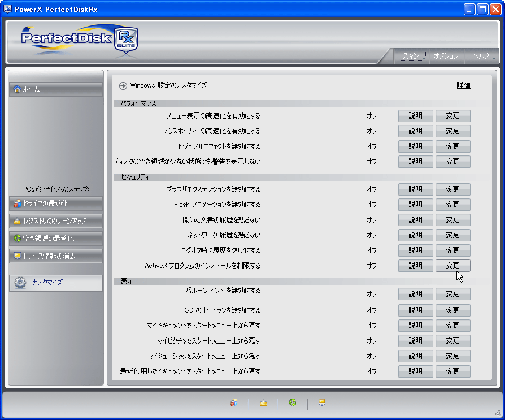The image size is (505, 420).
Task: Click the trace erase icon in bottom bar
Action: point(322,402)
